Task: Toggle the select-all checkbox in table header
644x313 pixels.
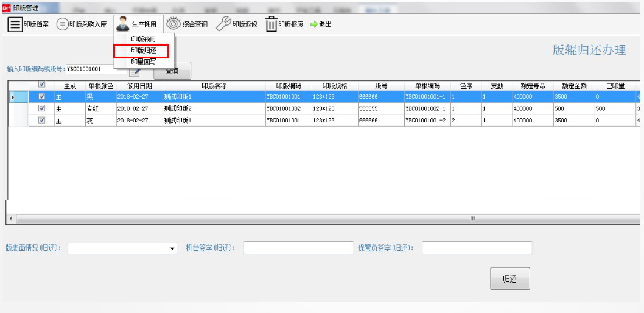Action: click(41, 86)
